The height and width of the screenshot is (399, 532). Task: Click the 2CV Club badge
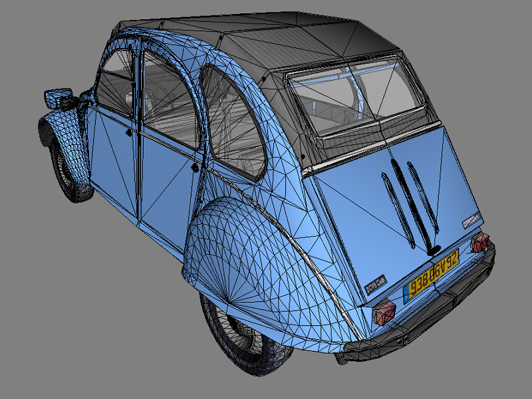click(376, 284)
